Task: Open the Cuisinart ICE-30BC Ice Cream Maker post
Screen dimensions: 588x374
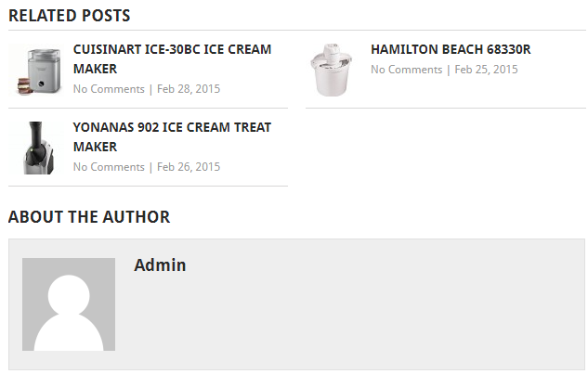Action: 172,59
